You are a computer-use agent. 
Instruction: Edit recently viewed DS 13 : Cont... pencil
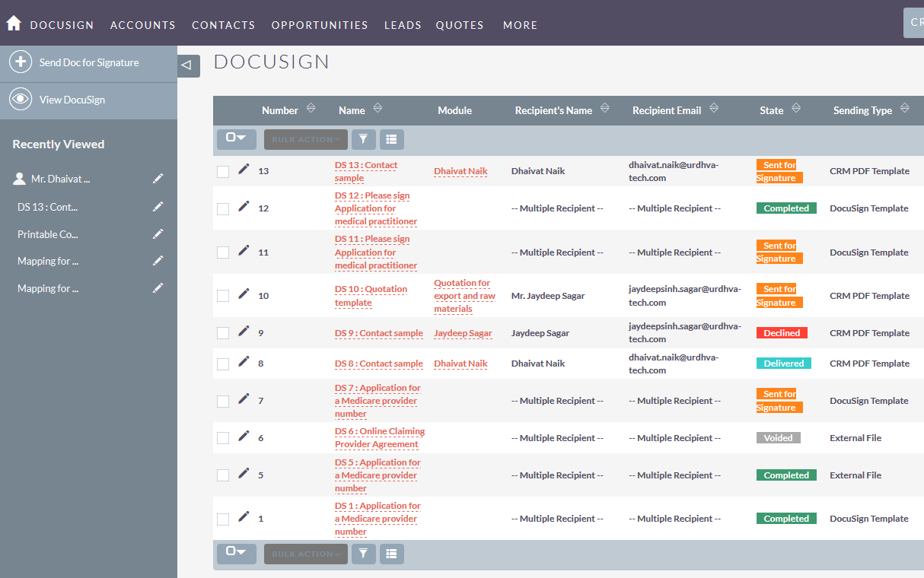tap(158, 207)
